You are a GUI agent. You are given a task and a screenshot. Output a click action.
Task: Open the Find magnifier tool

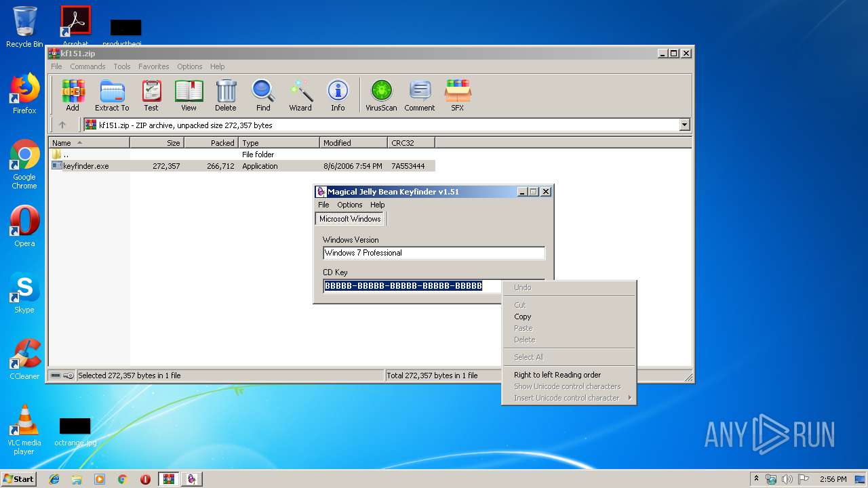click(263, 96)
